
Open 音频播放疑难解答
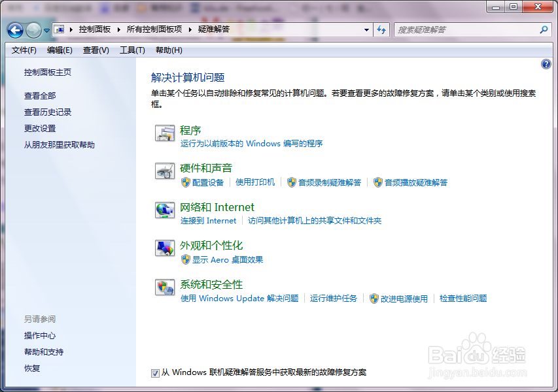(416, 183)
